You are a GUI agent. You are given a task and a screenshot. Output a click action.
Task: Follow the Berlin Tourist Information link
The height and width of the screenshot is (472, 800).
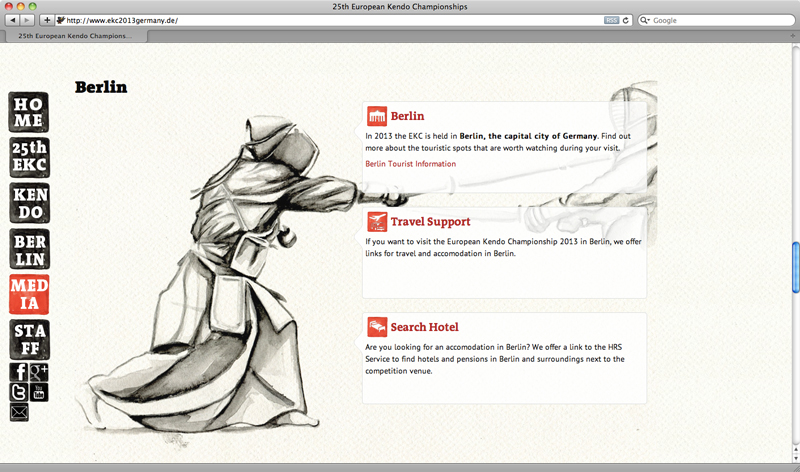410,164
